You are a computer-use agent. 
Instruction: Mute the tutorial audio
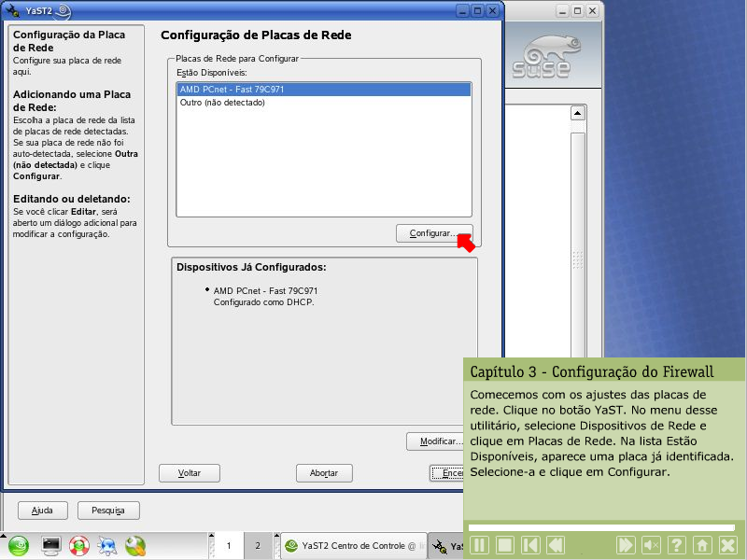pos(652,545)
